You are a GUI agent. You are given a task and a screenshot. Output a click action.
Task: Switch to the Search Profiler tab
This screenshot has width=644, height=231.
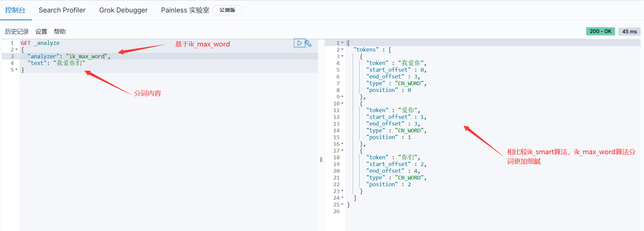click(x=62, y=10)
